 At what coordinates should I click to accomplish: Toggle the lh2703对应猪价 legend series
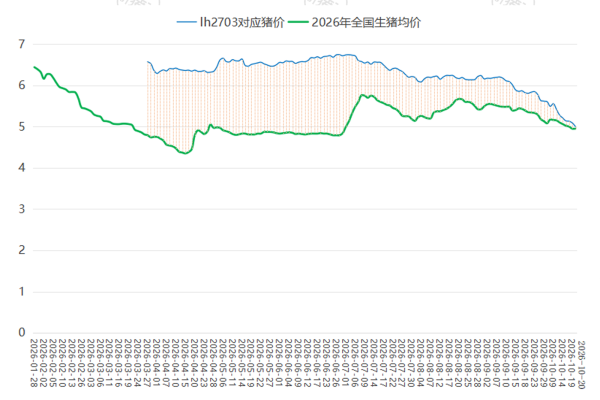pos(230,22)
